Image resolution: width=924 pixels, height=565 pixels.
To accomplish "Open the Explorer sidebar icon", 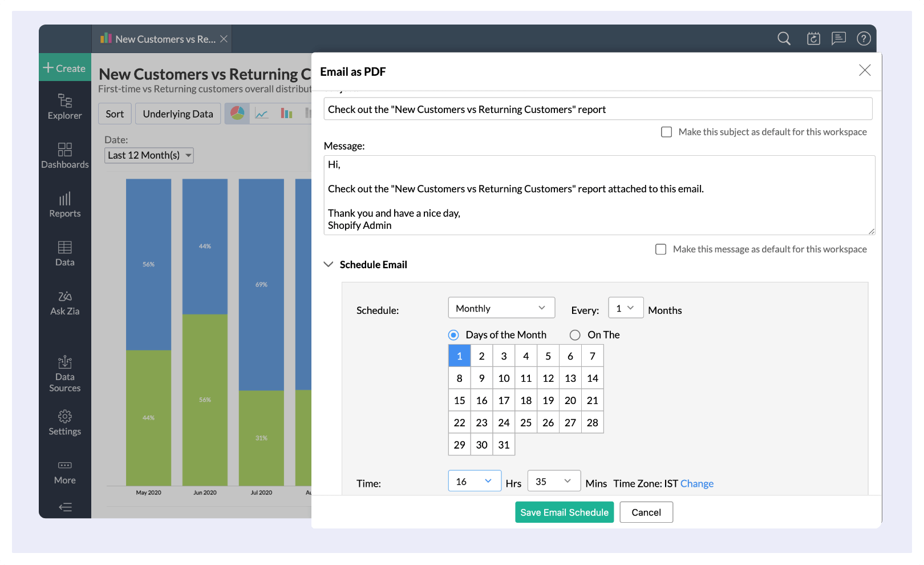I will point(64,106).
